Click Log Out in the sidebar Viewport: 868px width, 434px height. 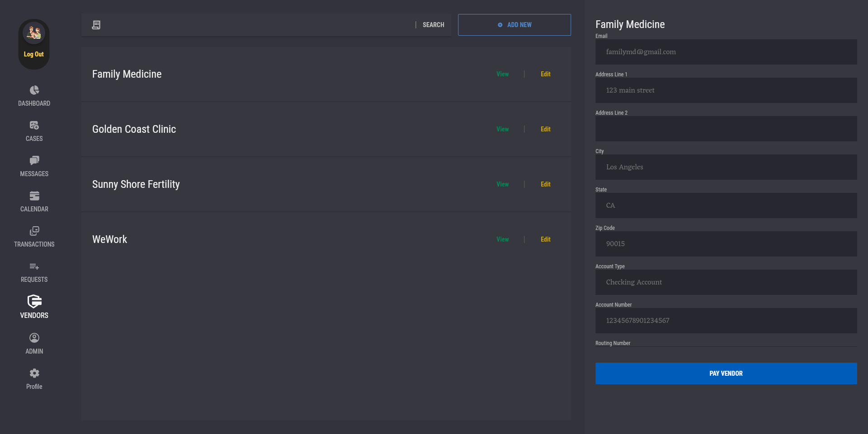[x=34, y=54]
